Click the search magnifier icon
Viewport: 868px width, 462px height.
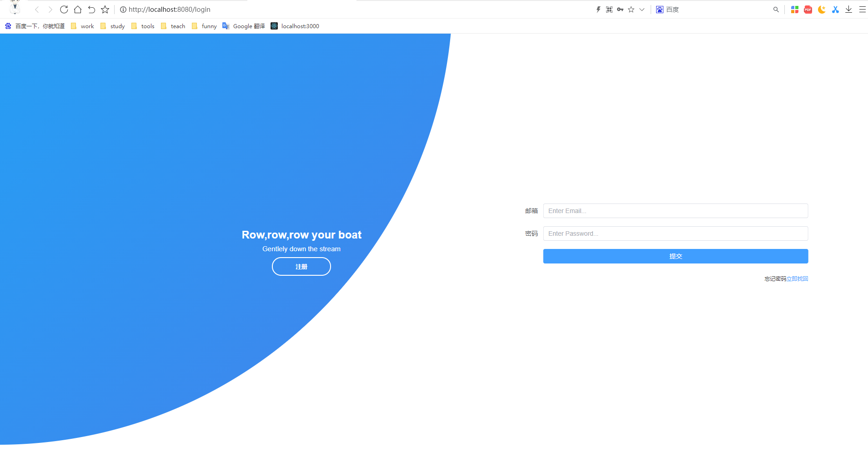pyautogui.click(x=776, y=10)
